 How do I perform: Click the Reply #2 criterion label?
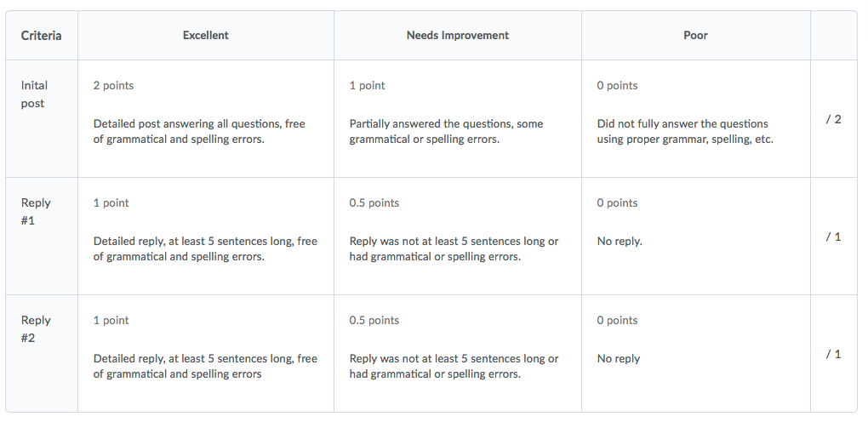36,329
